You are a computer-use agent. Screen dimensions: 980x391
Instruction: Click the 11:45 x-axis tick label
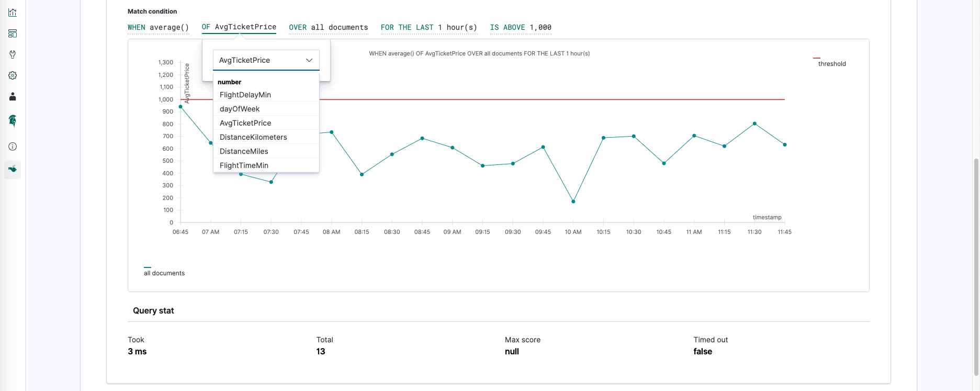tap(785, 232)
